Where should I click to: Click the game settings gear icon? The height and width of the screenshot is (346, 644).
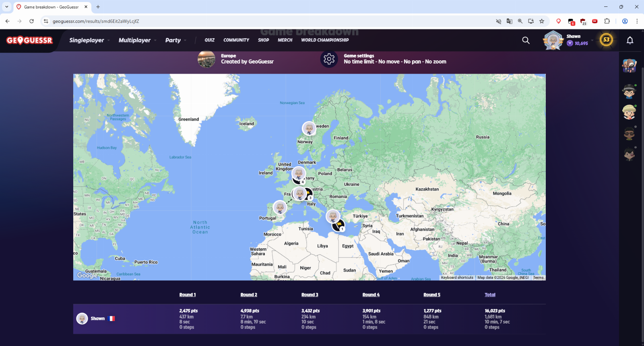pyautogui.click(x=329, y=59)
